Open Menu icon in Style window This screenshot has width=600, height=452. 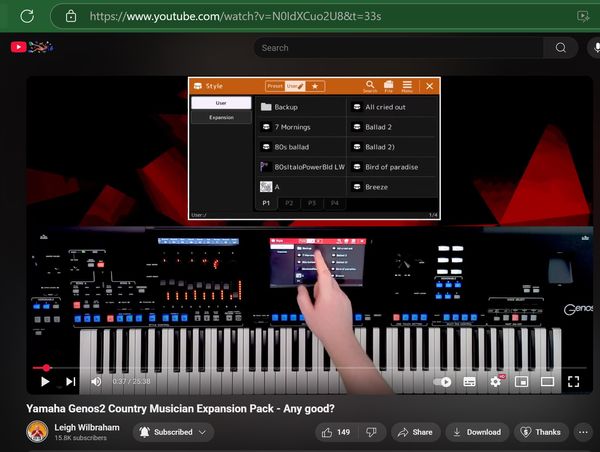(407, 86)
